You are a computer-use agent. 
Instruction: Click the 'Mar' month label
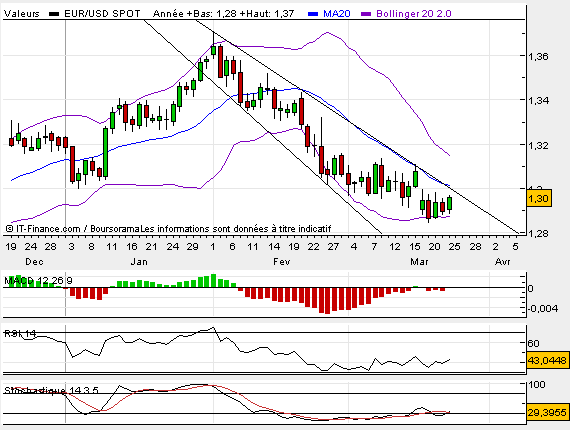[x=419, y=262]
